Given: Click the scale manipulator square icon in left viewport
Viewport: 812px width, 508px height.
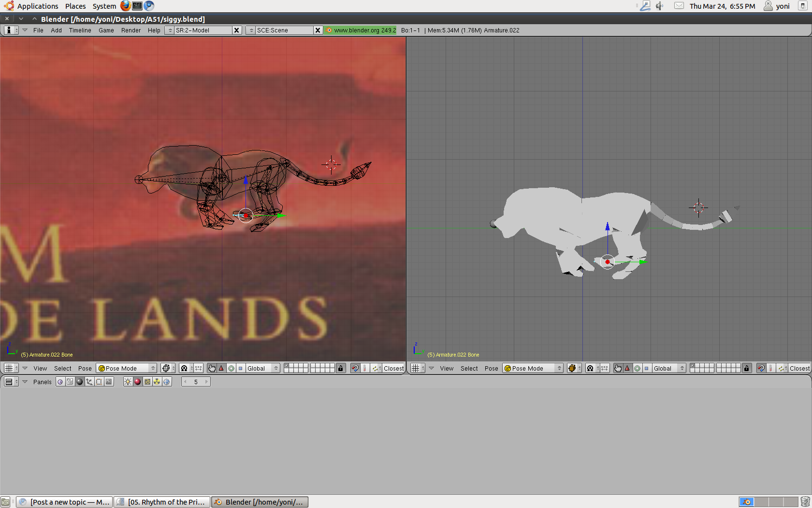Looking at the screenshot, I should point(240,368).
